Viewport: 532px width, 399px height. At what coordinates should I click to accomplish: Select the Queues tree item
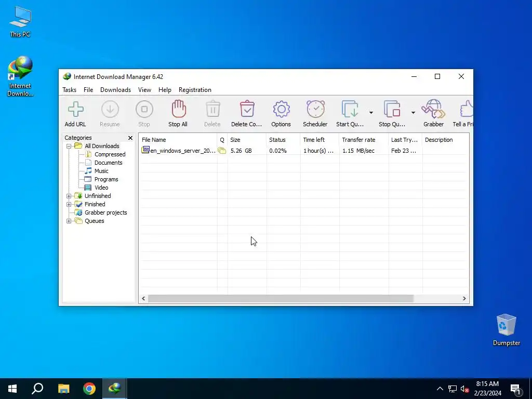click(95, 221)
